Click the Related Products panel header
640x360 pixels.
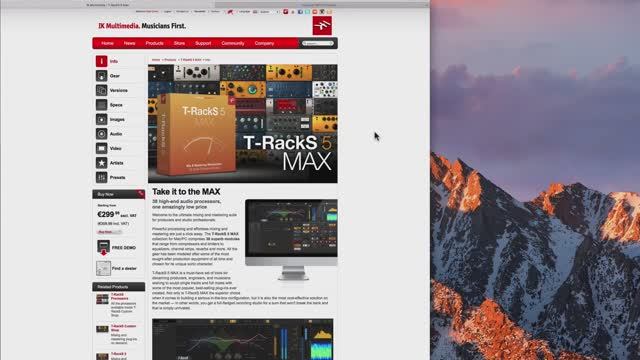pyautogui.click(x=118, y=287)
